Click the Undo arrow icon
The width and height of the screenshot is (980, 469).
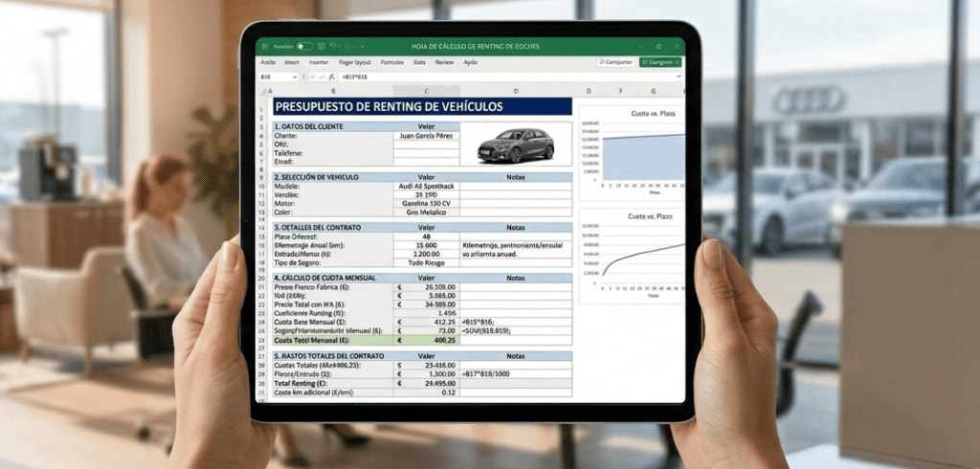pyautogui.click(x=334, y=46)
